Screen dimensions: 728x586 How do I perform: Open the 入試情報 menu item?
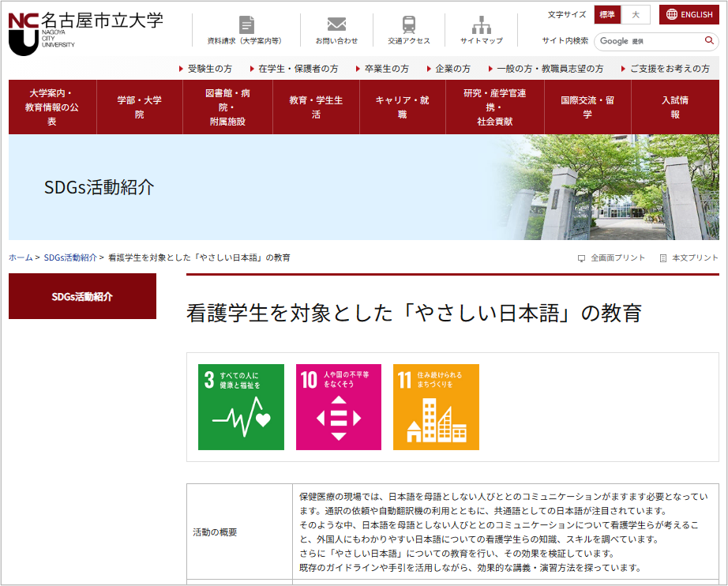point(674,105)
